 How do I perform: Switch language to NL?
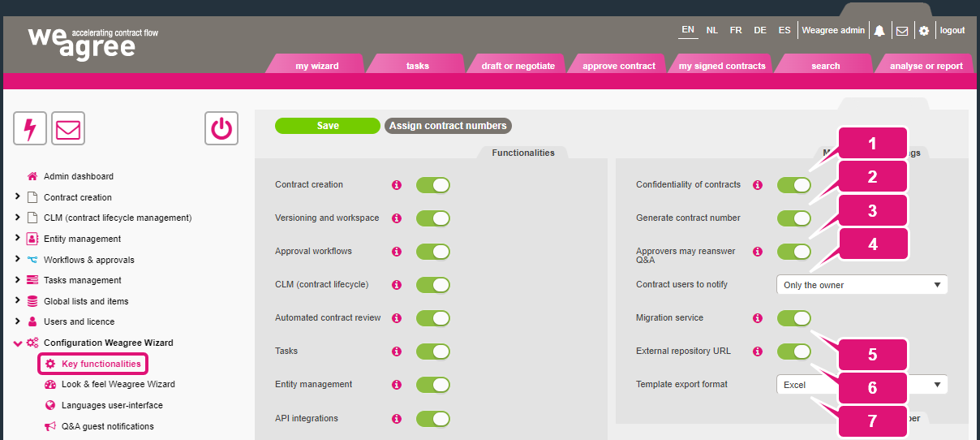click(x=712, y=30)
